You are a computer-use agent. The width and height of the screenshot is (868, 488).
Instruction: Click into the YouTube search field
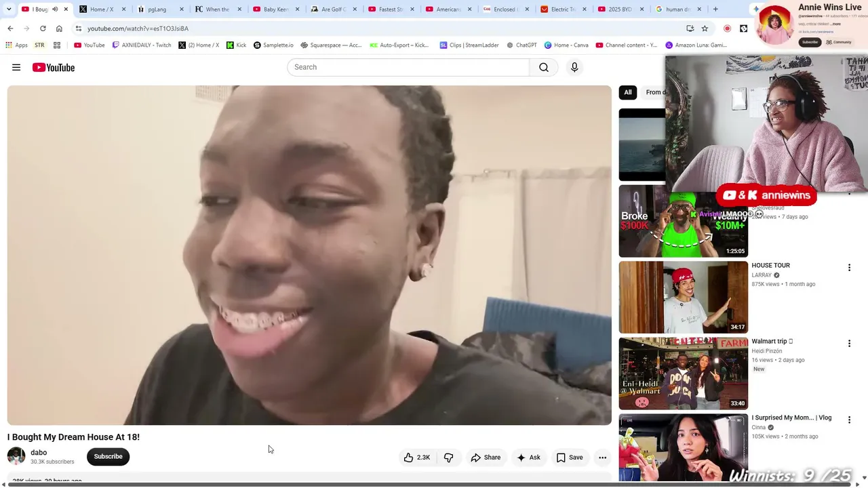pos(408,67)
